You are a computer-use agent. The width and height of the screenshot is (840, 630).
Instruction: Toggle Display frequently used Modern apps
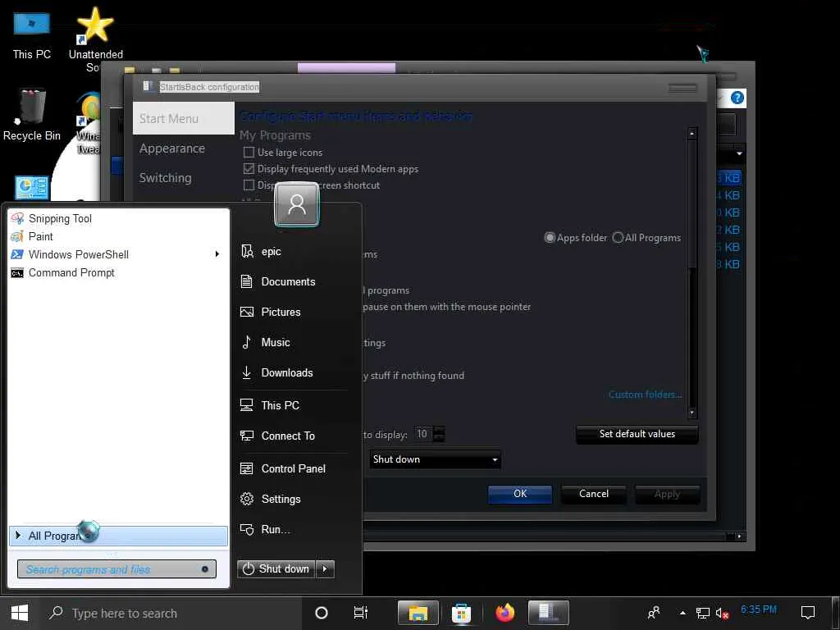pos(249,169)
